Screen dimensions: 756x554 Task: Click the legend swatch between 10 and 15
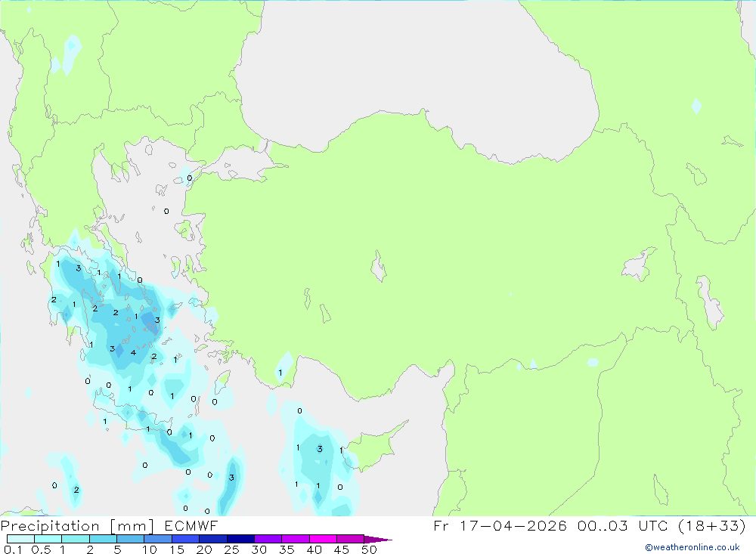point(158,539)
